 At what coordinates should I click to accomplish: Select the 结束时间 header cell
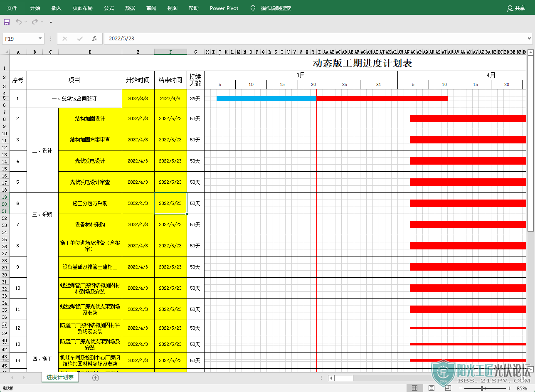point(170,80)
